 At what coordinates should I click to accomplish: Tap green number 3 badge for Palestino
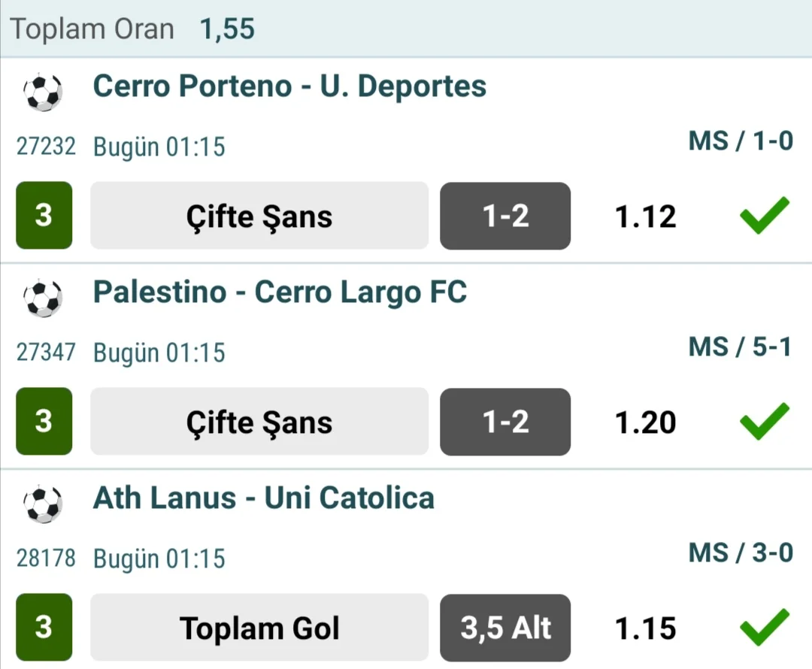[x=44, y=422]
